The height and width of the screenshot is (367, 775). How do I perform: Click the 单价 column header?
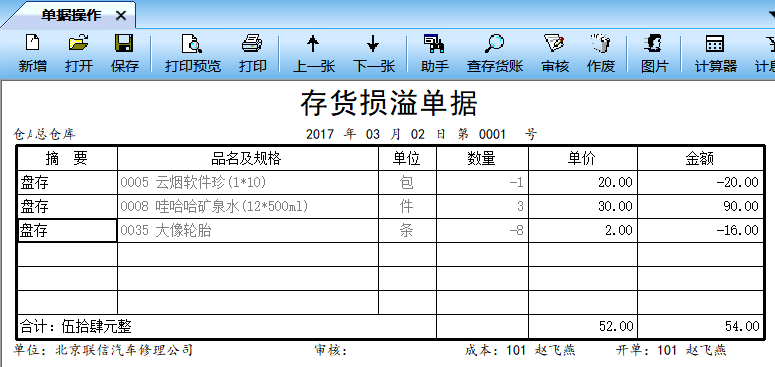tap(583, 159)
